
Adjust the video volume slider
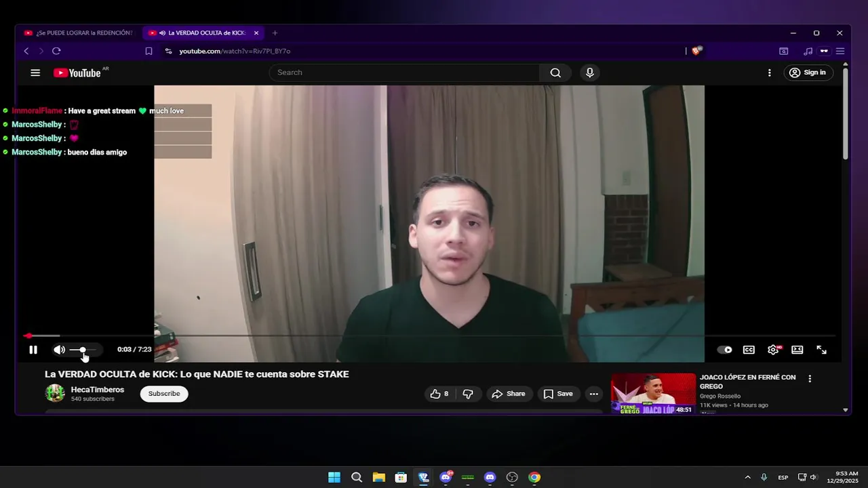click(83, 350)
